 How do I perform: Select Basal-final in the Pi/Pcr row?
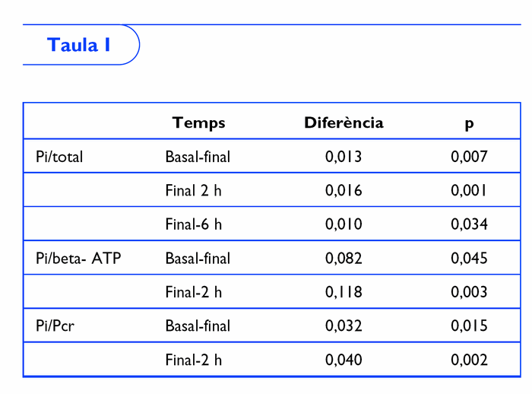(198, 326)
